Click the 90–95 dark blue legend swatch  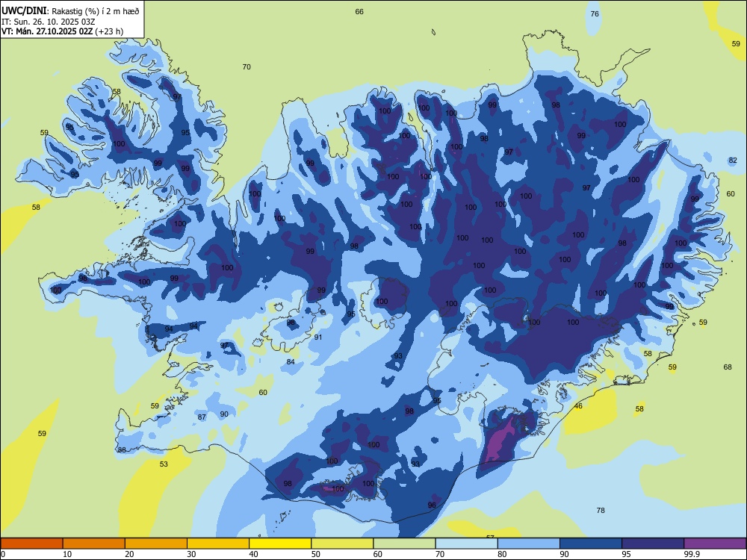[591, 544]
